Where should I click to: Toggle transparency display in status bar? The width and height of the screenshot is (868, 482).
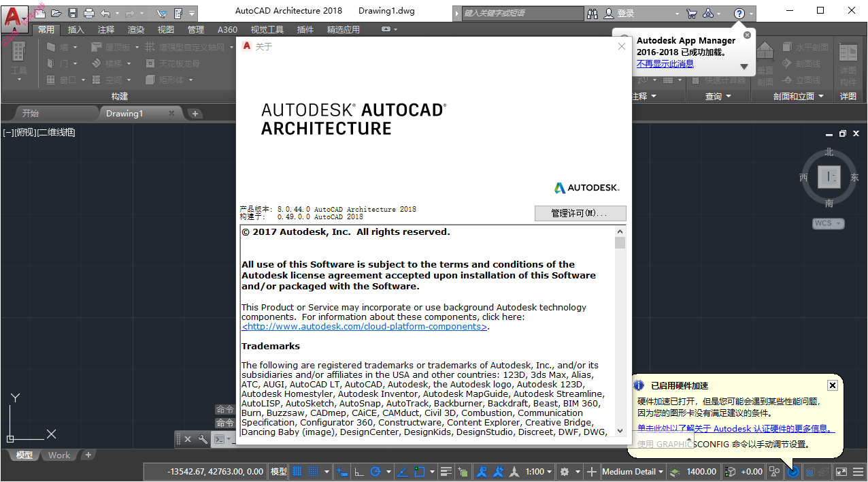[463, 471]
